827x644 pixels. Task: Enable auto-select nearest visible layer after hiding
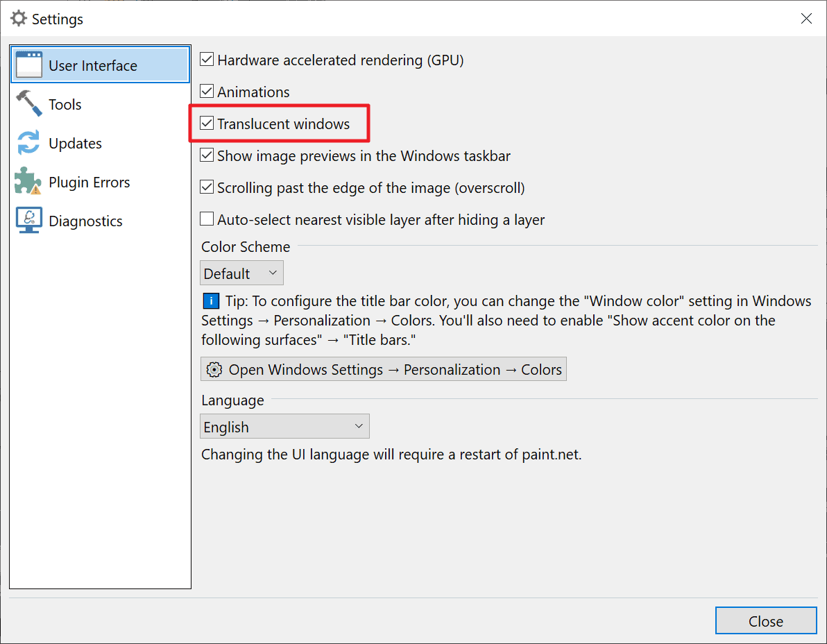tap(207, 219)
